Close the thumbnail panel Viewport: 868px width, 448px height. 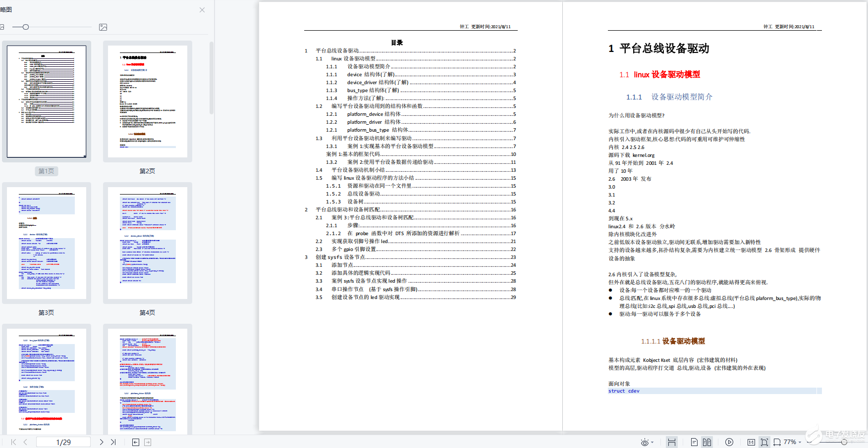pyautogui.click(x=202, y=10)
